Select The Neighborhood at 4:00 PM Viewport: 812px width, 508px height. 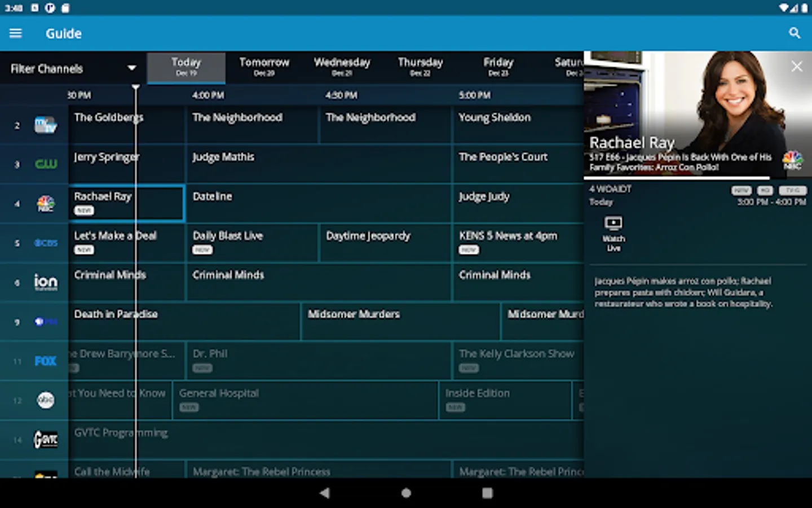[x=251, y=124]
